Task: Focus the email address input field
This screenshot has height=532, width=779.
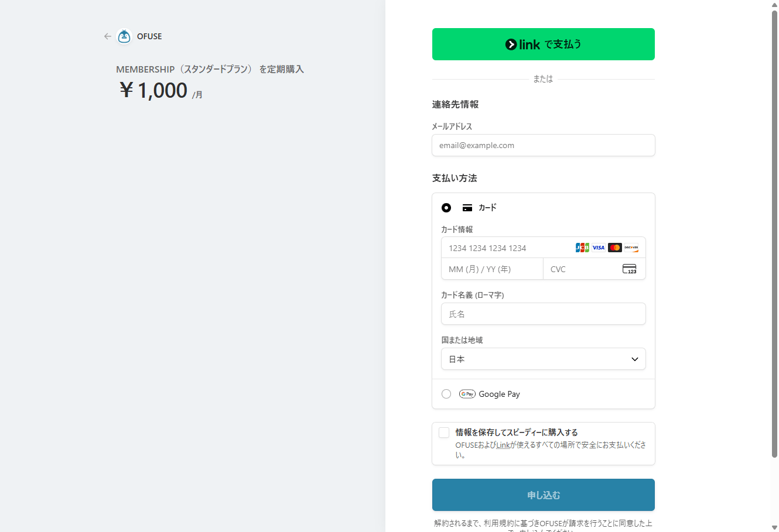Action: [543, 145]
